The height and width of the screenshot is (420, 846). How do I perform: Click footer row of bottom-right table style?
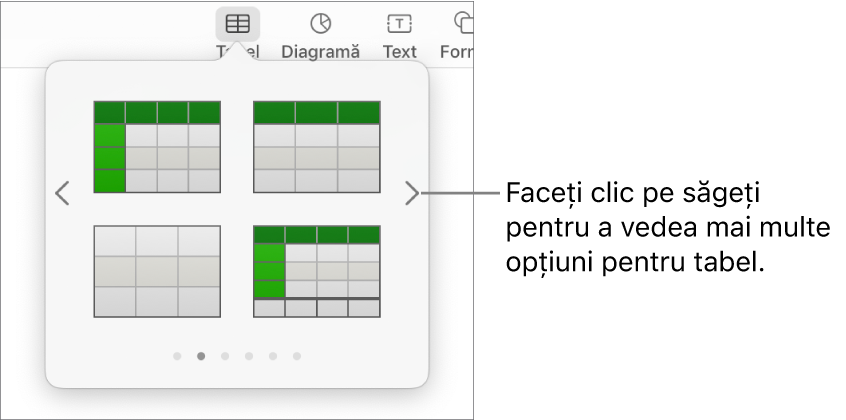317,308
